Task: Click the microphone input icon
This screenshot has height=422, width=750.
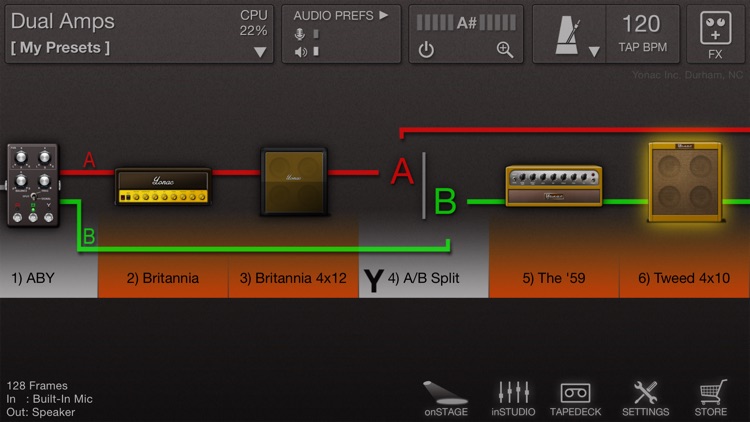Action: (299, 34)
